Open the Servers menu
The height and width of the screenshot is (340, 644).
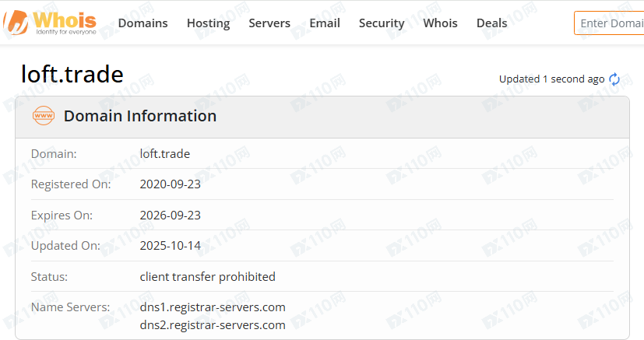(269, 23)
